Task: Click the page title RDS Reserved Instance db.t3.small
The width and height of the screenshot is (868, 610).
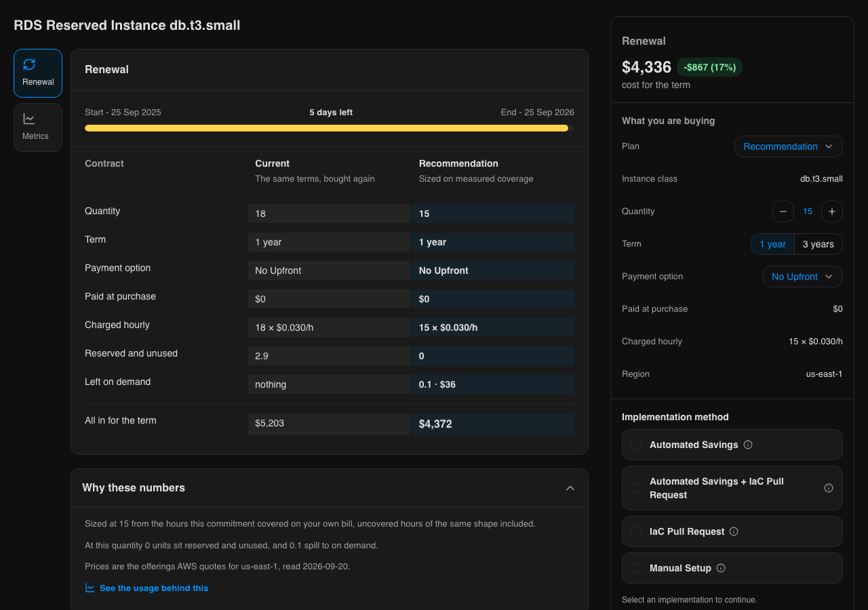Action: click(127, 25)
